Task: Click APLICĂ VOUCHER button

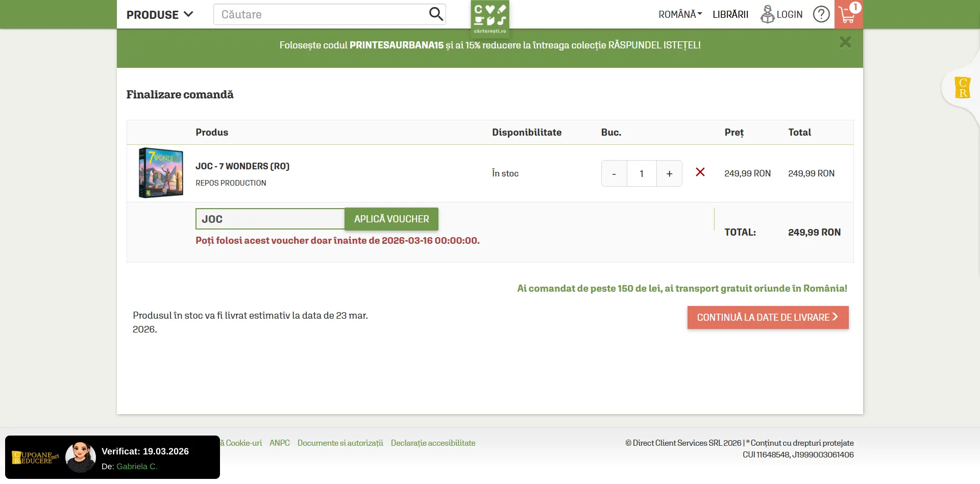Action: pyautogui.click(x=391, y=219)
